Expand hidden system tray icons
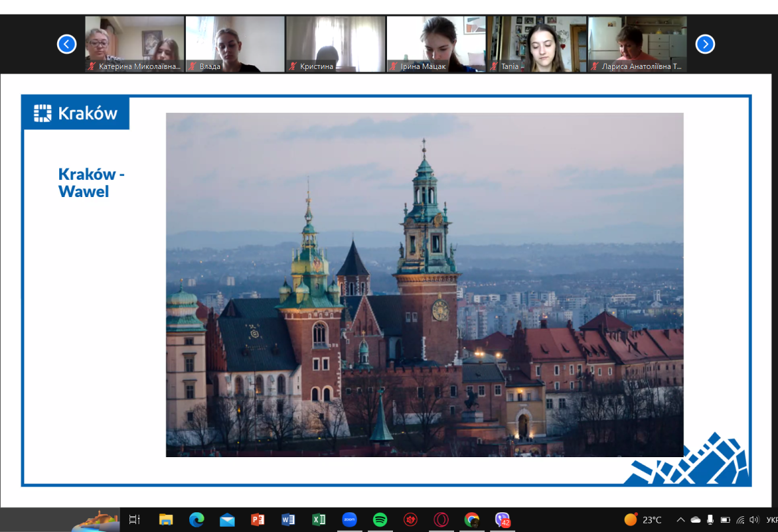Screen dimensions: 778x532 pyautogui.click(x=680, y=520)
